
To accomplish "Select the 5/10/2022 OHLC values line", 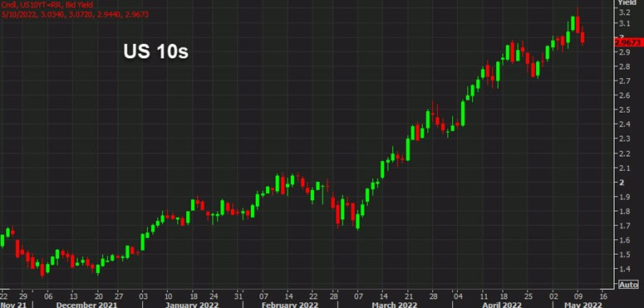I will point(75,14).
